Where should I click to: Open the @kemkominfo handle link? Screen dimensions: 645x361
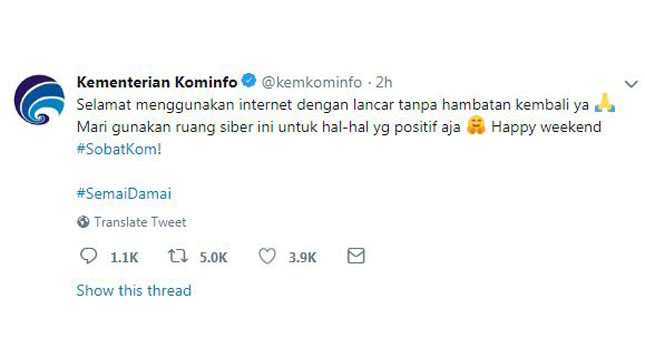[x=312, y=83]
